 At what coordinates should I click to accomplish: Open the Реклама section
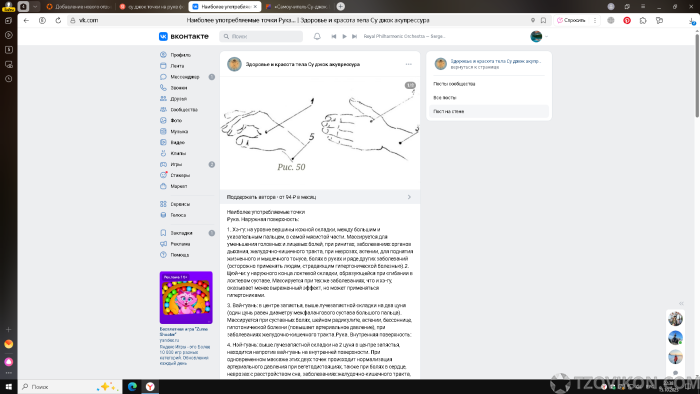click(180, 244)
